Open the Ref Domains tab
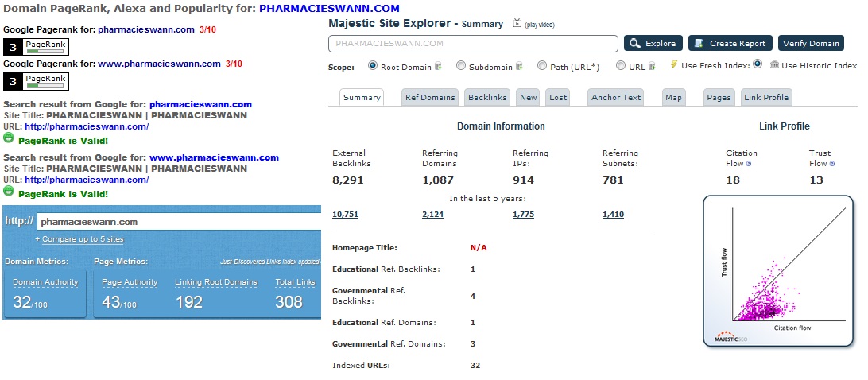868x380 pixels. point(430,98)
